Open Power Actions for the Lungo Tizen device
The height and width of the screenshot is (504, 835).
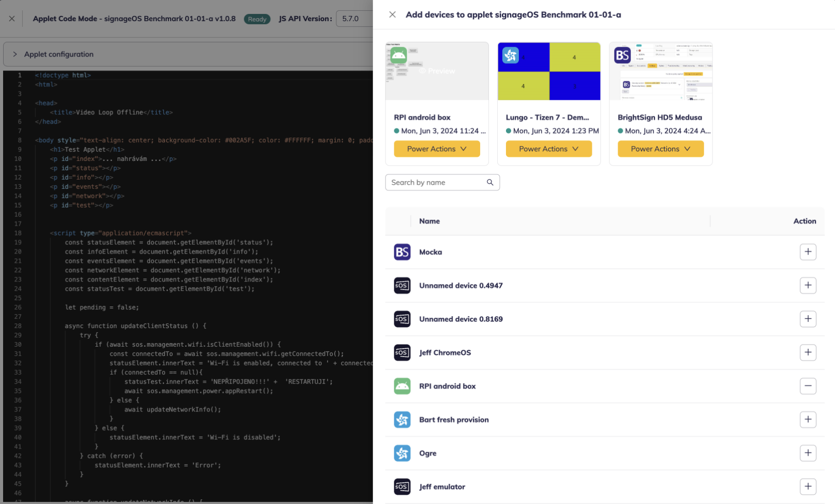tap(548, 149)
